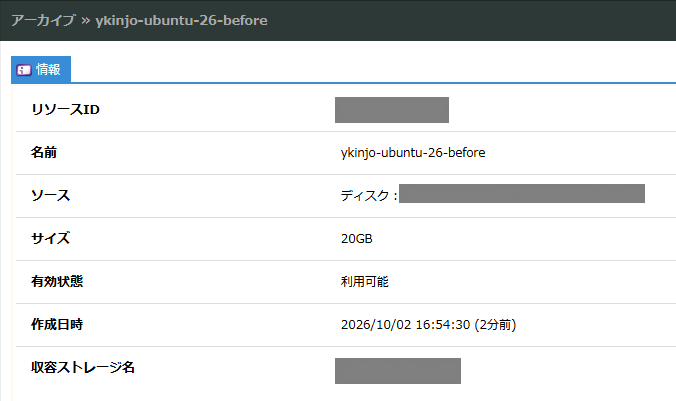
Task: Select the 2026/10/02 16:54:30 timestamp
Action: point(405,325)
